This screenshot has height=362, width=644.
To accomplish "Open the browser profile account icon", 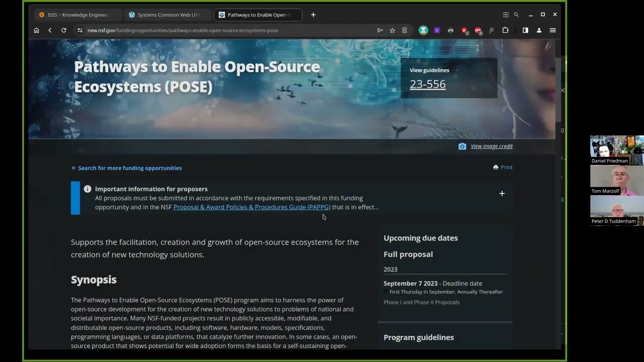I will 539,30.
